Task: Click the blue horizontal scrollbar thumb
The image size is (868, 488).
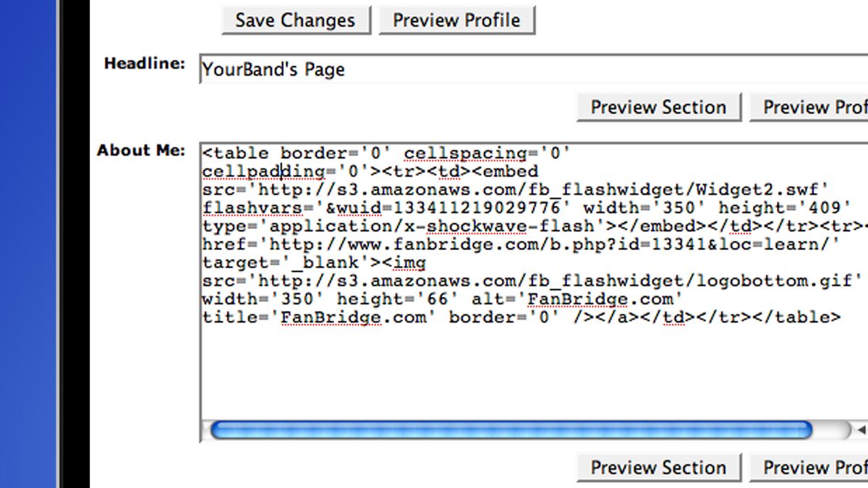Action: [511, 431]
